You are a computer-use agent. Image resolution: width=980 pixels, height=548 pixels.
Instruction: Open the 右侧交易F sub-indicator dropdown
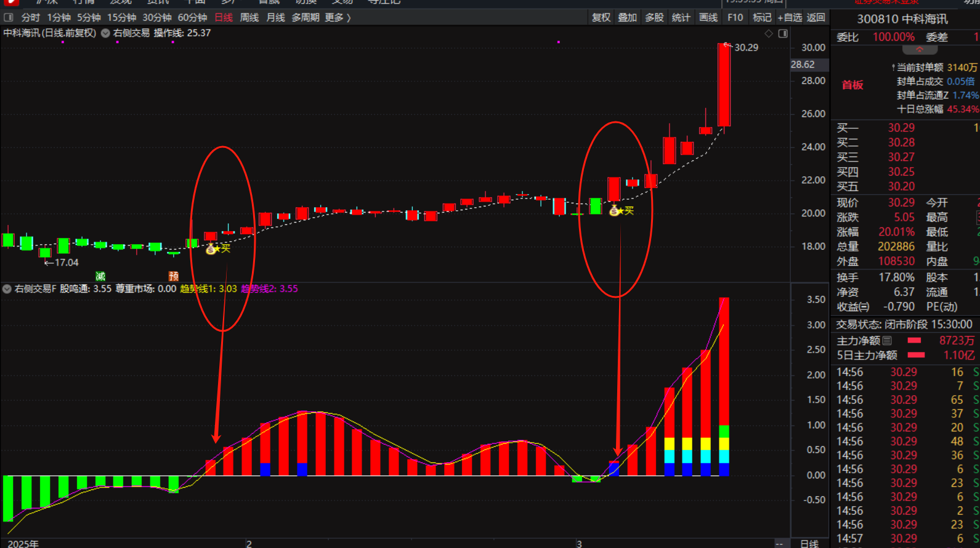point(7,288)
